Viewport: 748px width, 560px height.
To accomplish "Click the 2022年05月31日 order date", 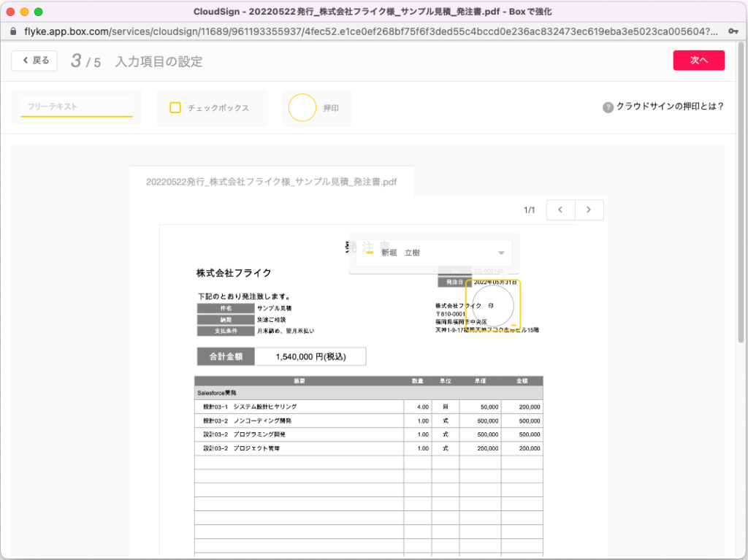I will 495,283.
